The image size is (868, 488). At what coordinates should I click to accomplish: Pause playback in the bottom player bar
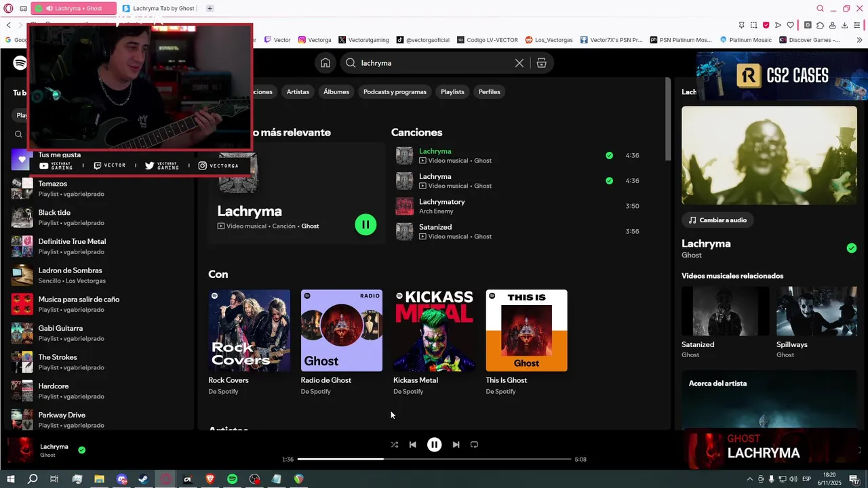tap(434, 445)
